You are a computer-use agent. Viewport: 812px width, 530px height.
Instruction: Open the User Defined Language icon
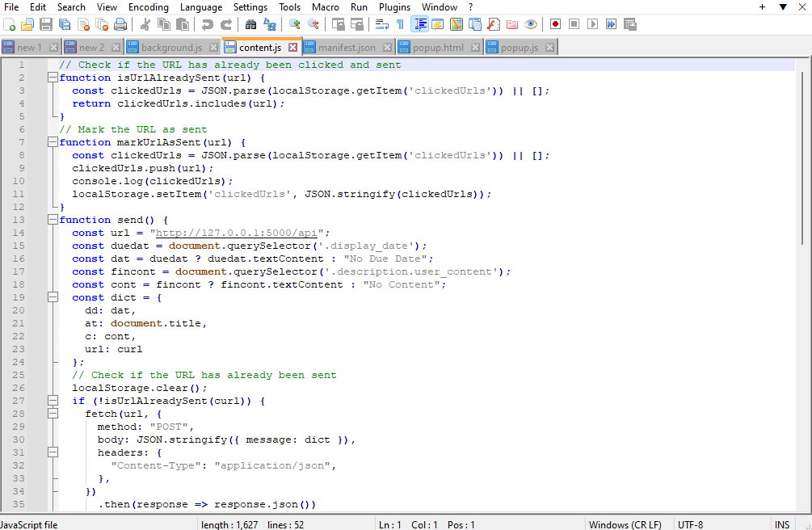point(438,24)
